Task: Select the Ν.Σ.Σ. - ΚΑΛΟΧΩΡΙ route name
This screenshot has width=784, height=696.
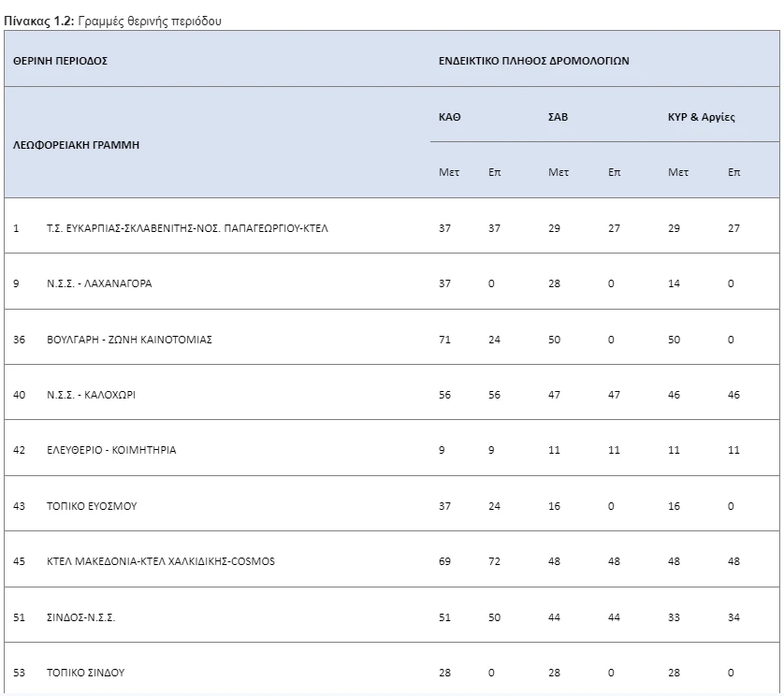Action: point(92,395)
